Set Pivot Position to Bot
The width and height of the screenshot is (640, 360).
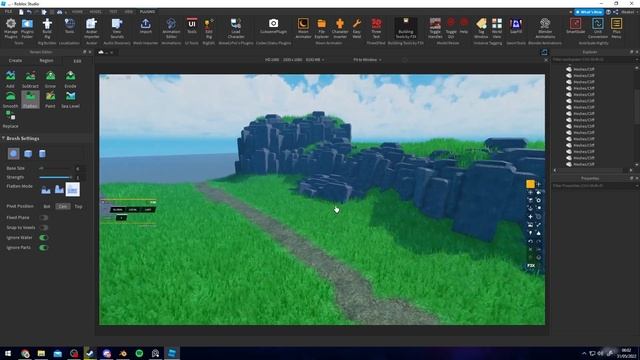pos(47,207)
